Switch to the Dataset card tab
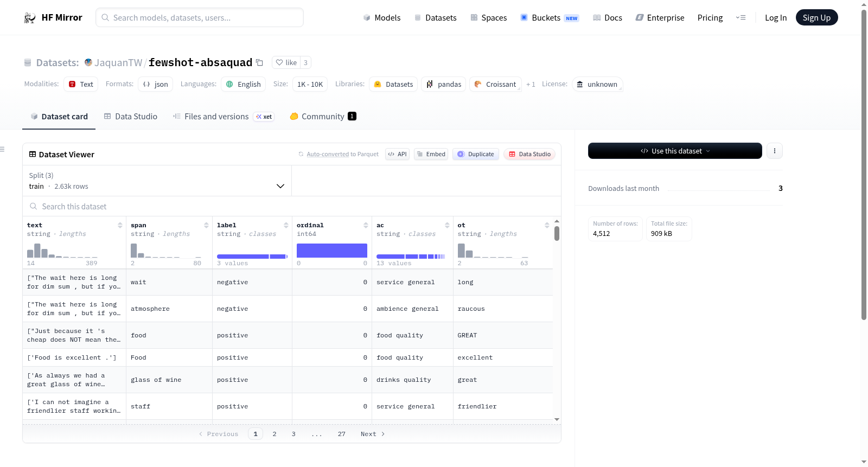Screen dimensions: 868x467 tap(59, 117)
